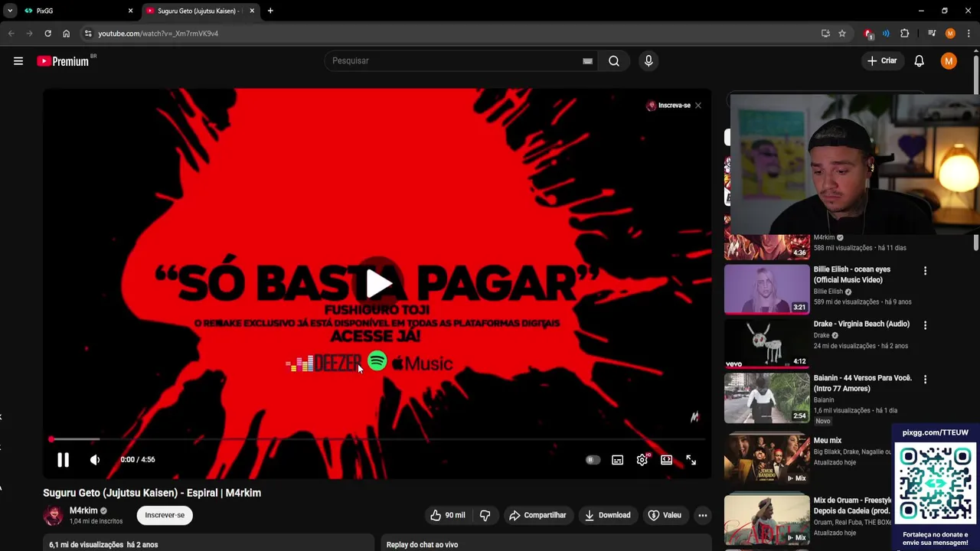The image size is (980, 551).
Task: Open the Criar create menu
Action: point(882,61)
